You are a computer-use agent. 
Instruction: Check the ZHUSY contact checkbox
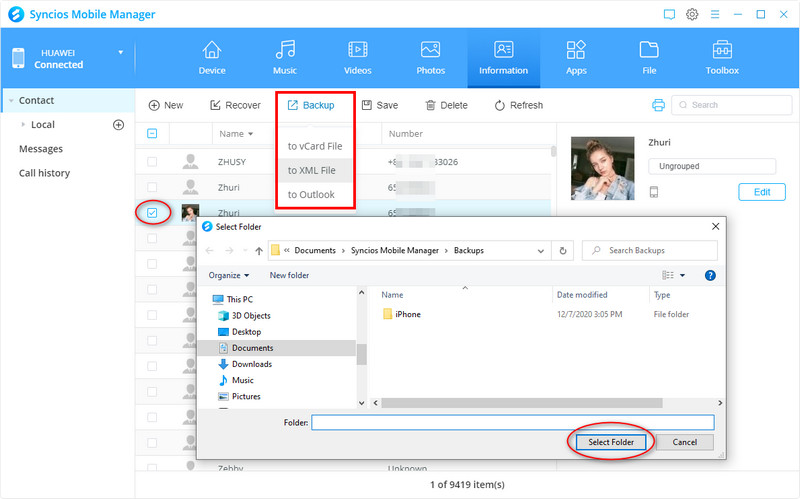(x=152, y=162)
